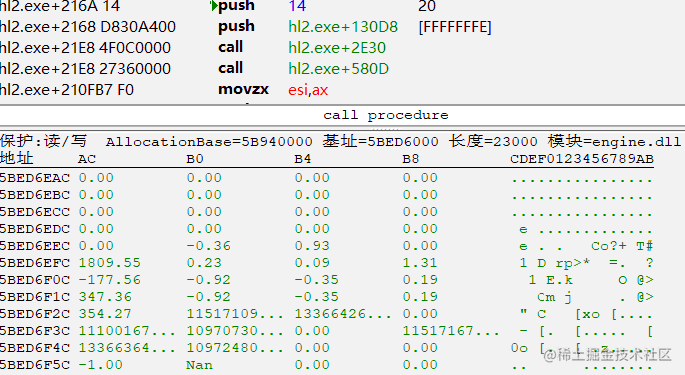Click the push 14 instruction row
Screen dimensions: 685x375
point(342,6)
